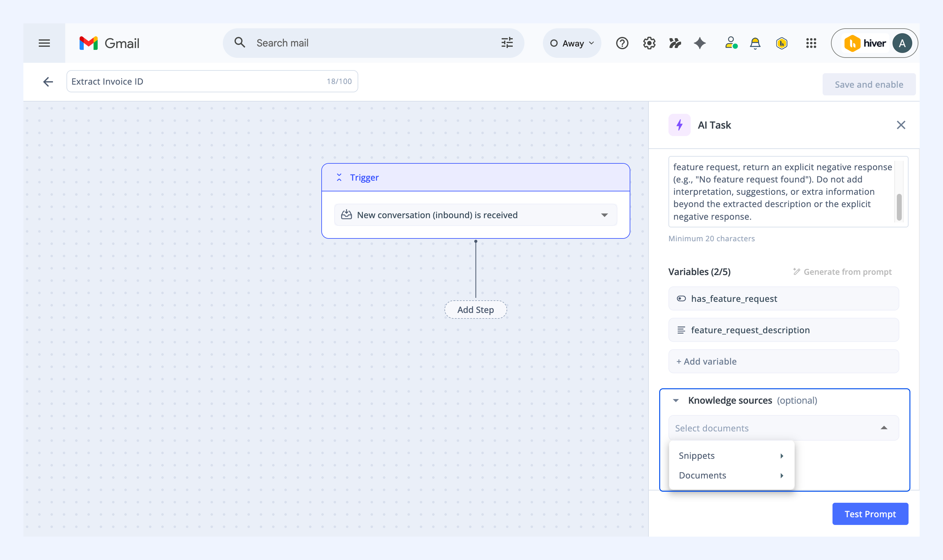943x560 pixels.
Task: Open the Google apps grid
Action: click(x=811, y=43)
